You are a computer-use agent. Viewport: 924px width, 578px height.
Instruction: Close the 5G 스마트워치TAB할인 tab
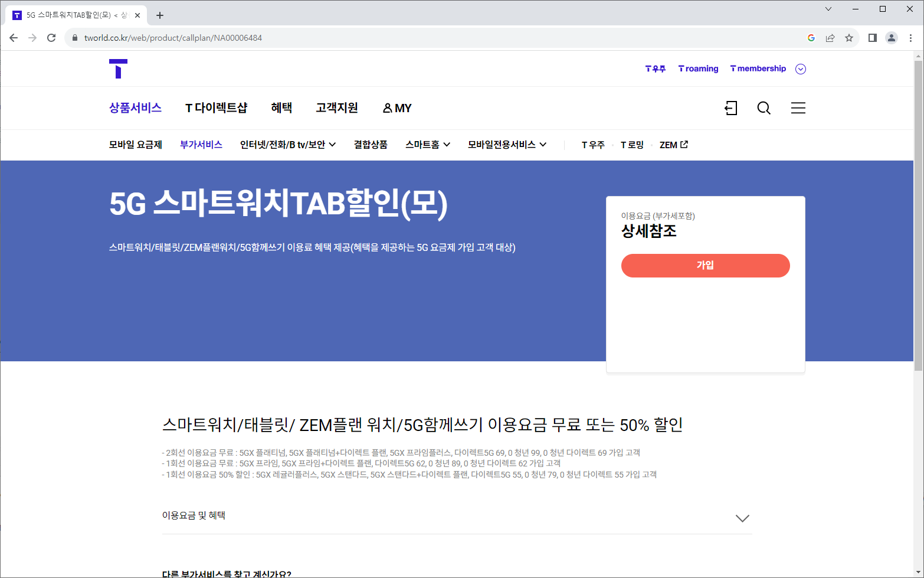point(137,15)
